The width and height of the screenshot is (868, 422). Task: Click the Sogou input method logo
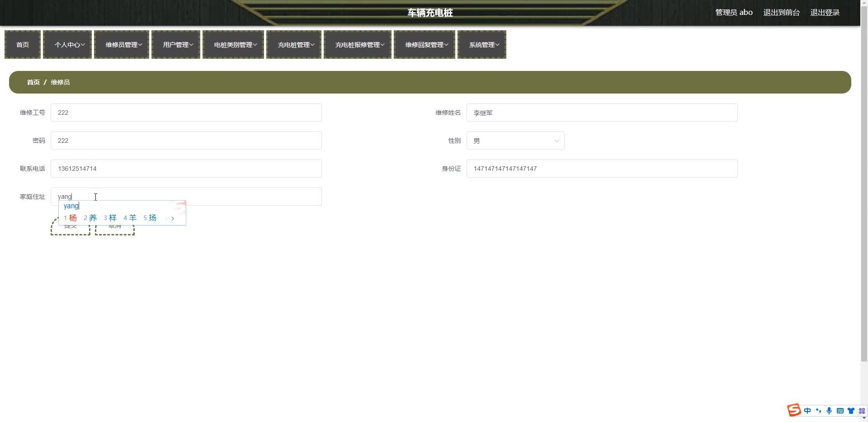pyautogui.click(x=794, y=410)
